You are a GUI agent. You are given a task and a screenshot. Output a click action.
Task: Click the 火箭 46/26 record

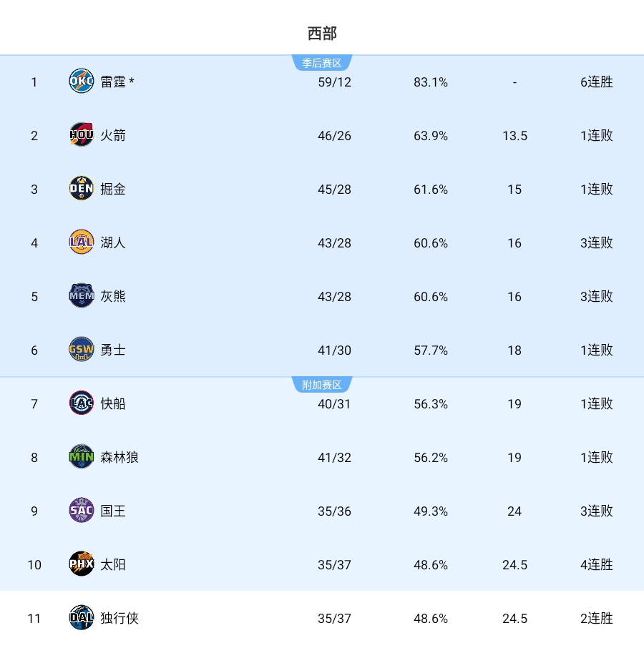[x=334, y=135]
